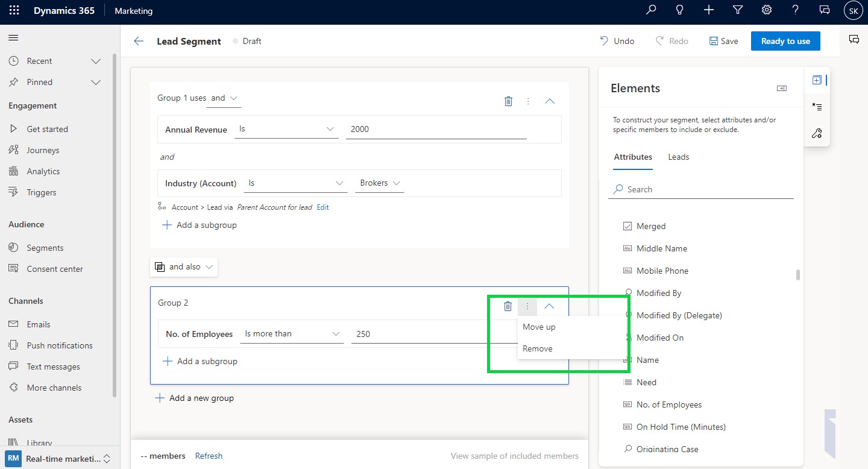Open the app launcher waffle icon

pyautogui.click(x=14, y=10)
